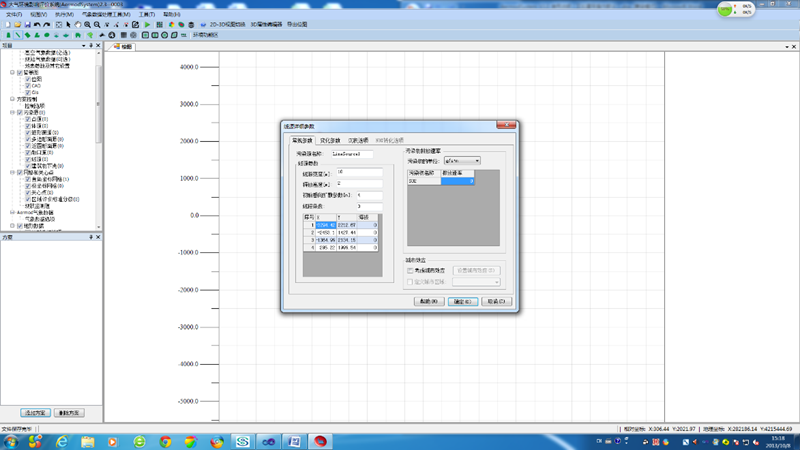Click the 取消 (Cancel) button in the dialog
The image size is (800, 450).
pos(495,301)
